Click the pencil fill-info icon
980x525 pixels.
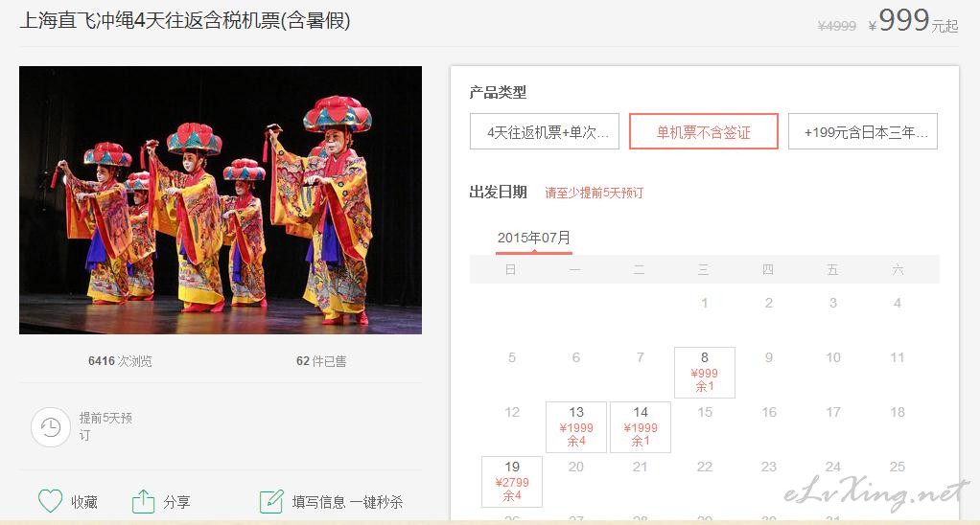[271, 501]
